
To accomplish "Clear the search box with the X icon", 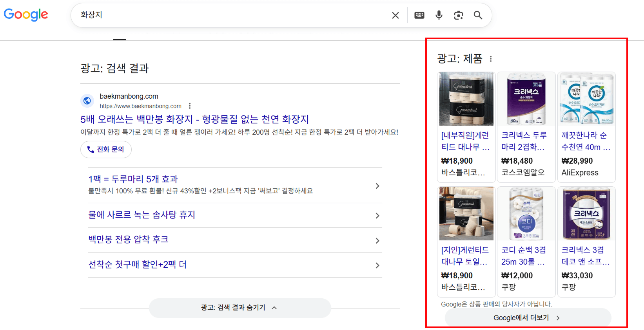I will click(x=395, y=15).
